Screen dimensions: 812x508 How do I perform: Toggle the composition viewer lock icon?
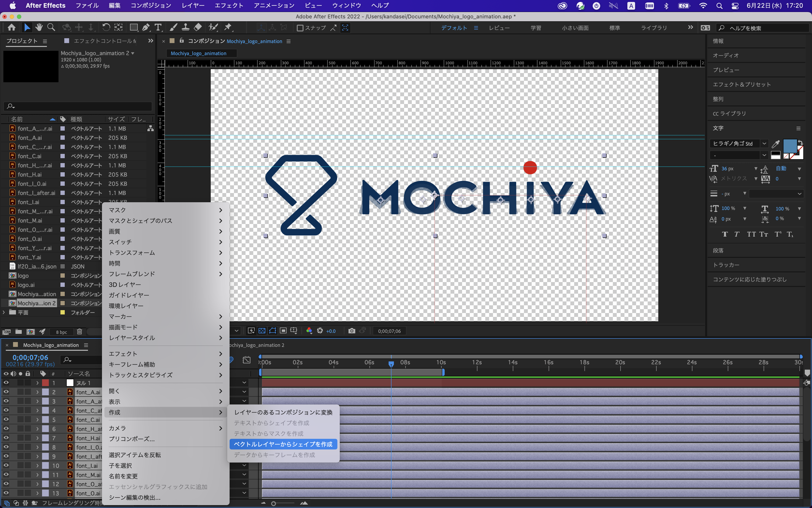point(181,41)
